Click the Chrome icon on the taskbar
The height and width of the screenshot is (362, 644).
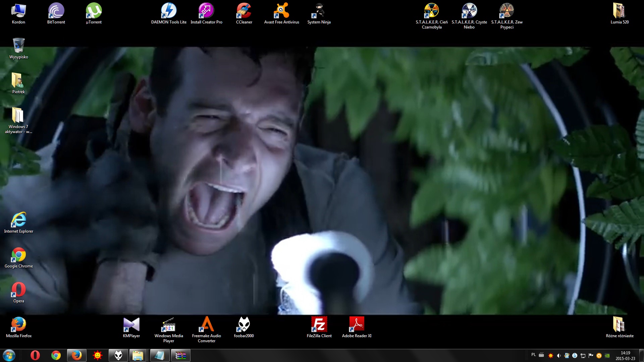tap(56, 355)
